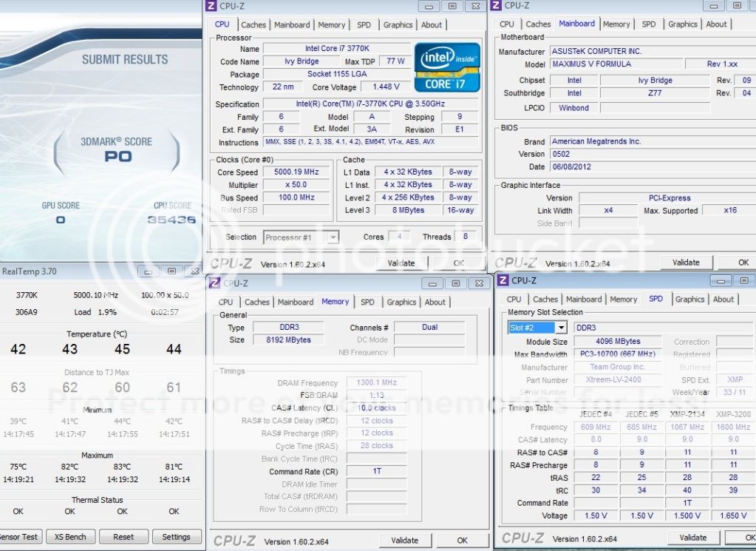Screen dimensions: 756x551
Task: Open the Graphics tab in the Mainboard window
Action: (x=682, y=24)
